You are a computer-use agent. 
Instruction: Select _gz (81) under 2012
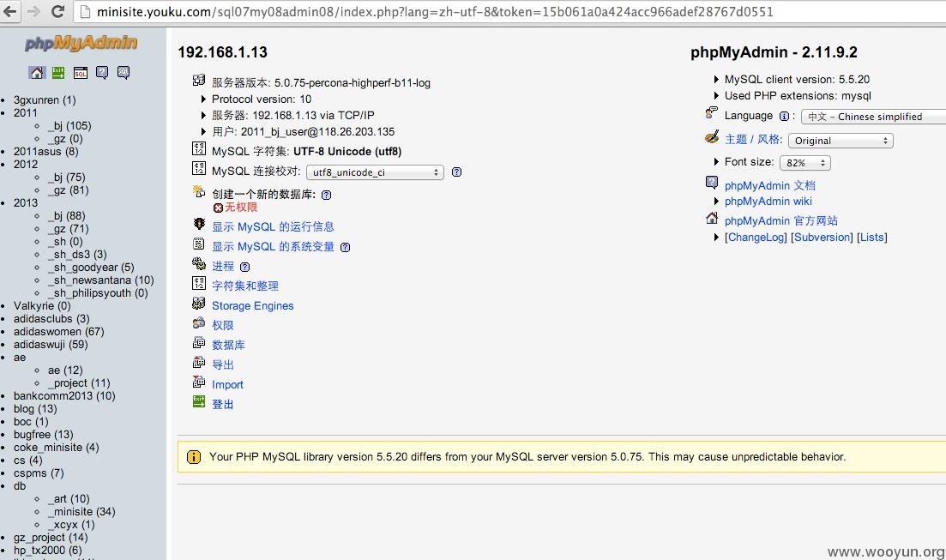pyautogui.click(x=68, y=190)
